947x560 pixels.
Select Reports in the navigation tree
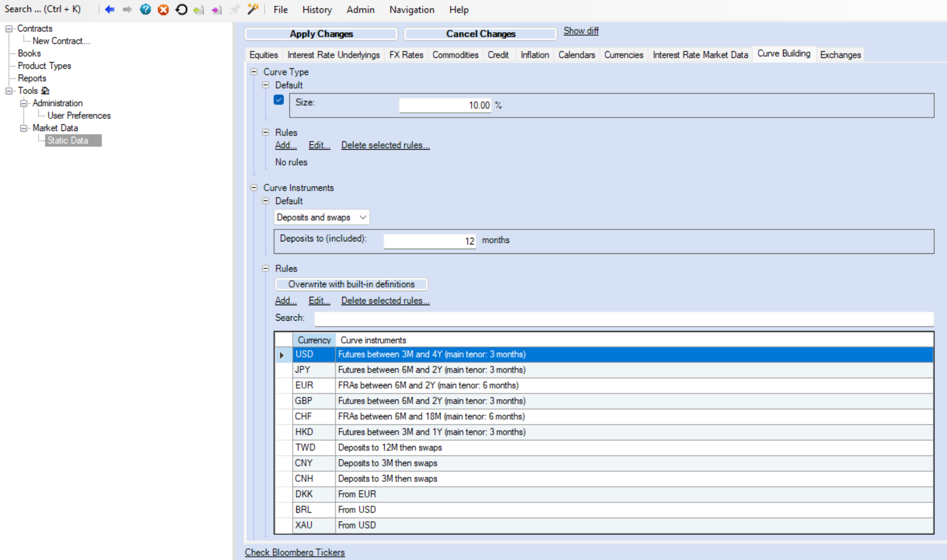pyautogui.click(x=32, y=78)
